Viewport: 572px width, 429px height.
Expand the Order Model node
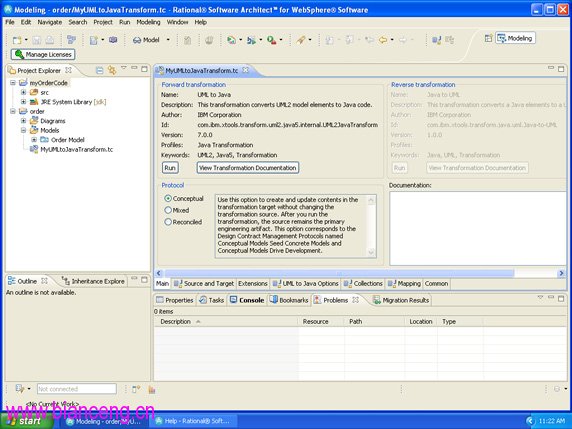click(x=34, y=140)
